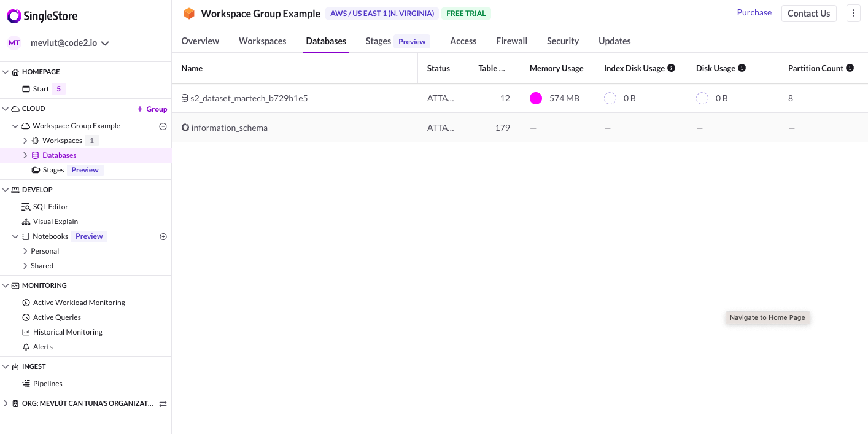Open Alerts with the bell icon
This screenshot has width=868, height=434.
[x=37, y=347]
